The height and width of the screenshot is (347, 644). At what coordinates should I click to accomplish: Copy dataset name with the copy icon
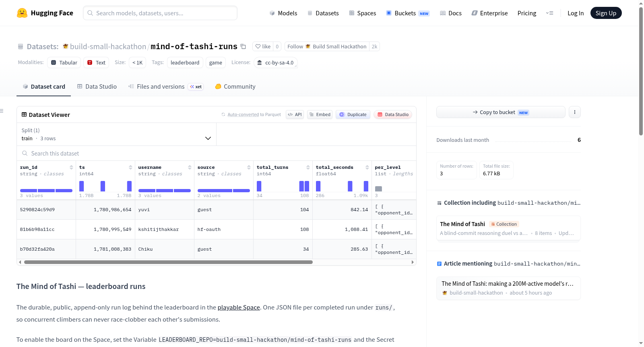click(243, 46)
